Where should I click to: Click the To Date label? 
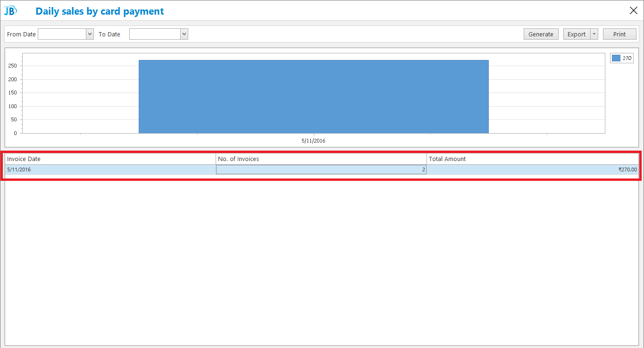[x=109, y=34]
